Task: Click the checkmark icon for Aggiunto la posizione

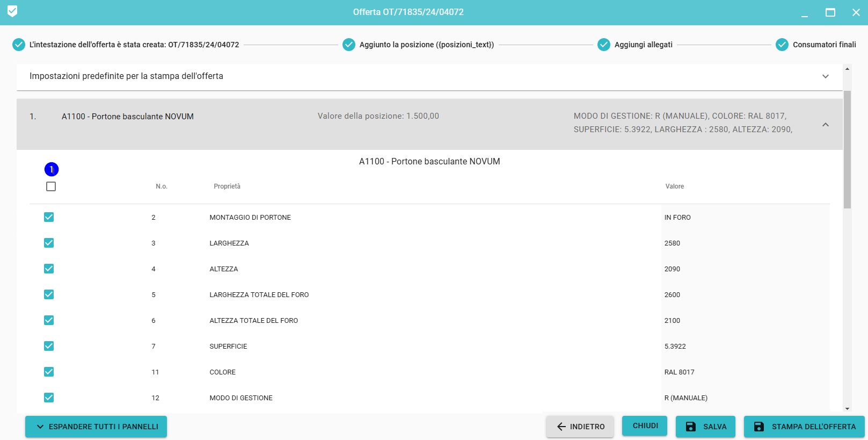Action: [349, 45]
